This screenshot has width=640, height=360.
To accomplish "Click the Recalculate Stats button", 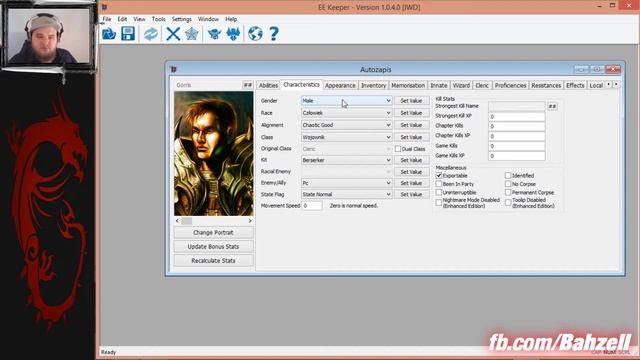I will pyautogui.click(x=213, y=260).
